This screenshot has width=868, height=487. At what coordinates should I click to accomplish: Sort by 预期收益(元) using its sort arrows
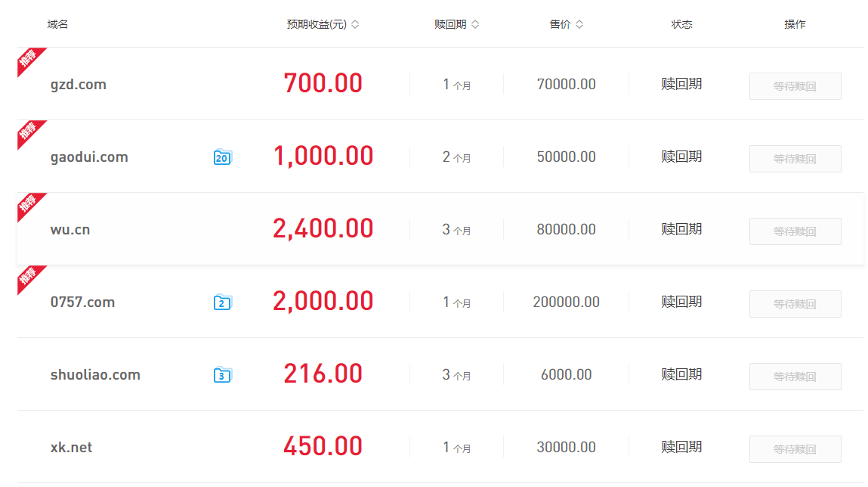point(355,24)
